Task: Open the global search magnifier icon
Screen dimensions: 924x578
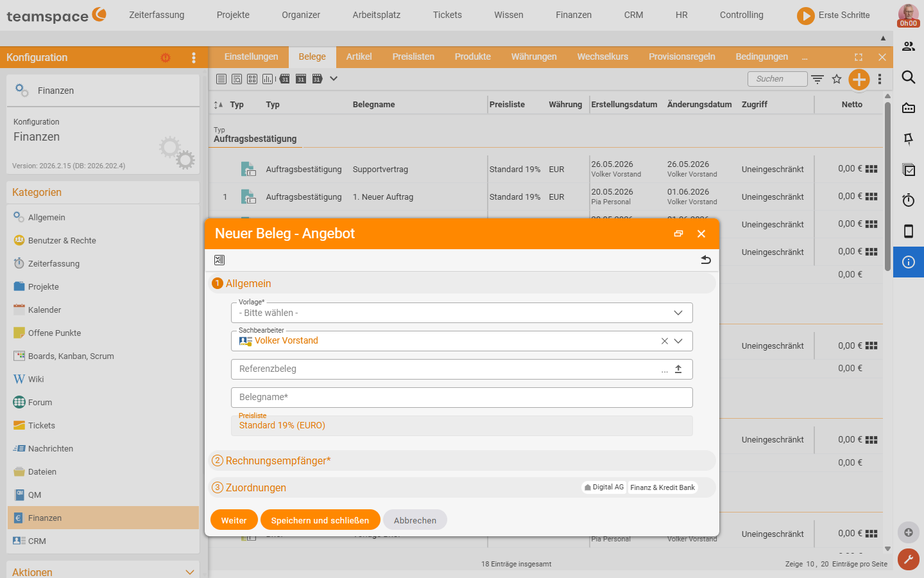Action: click(909, 77)
